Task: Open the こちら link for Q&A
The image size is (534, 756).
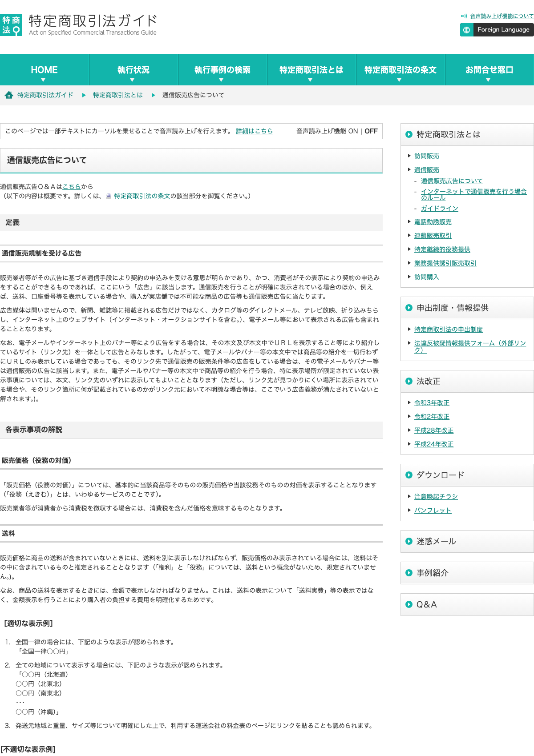Action: tap(72, 187)
